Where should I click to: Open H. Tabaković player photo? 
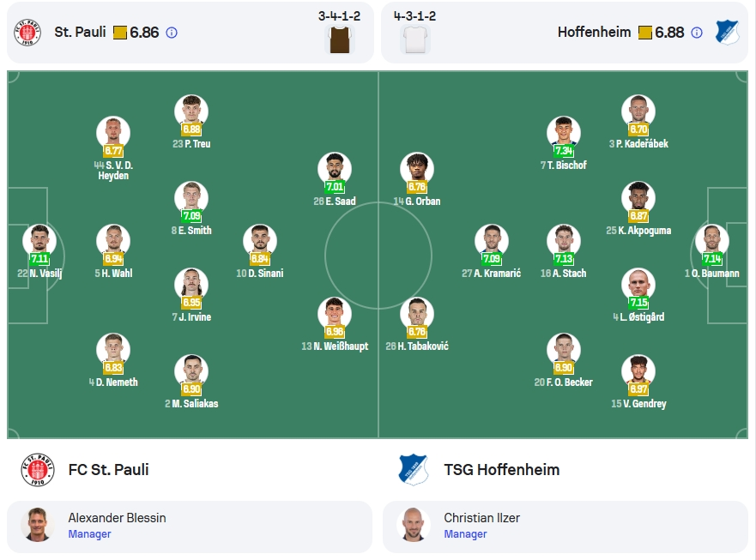(417, 314)
